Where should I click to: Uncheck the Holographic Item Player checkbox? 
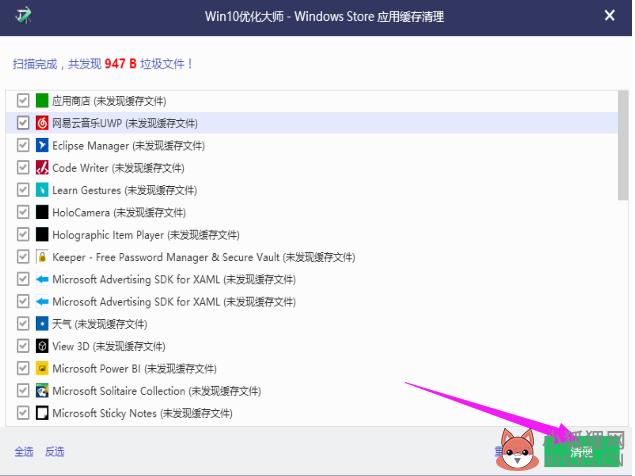23,234
